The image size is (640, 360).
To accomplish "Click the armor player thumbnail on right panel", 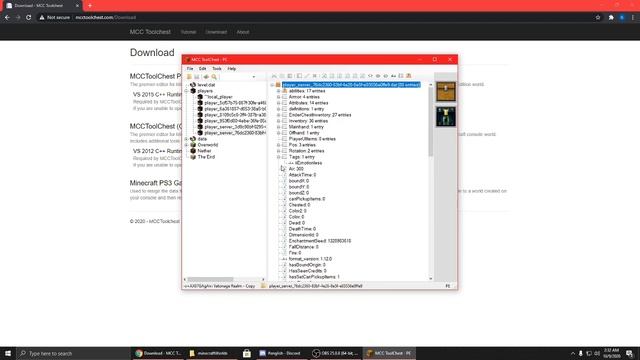I will [x=446, y=116].
